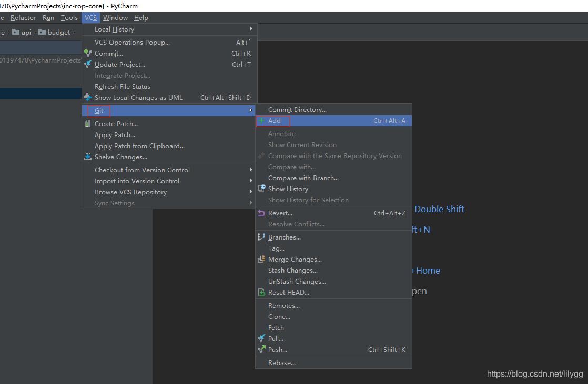The width and height of the screenshot is (588, 384).
Task: Select Refresh File Status
Action: tap(169, 87)
